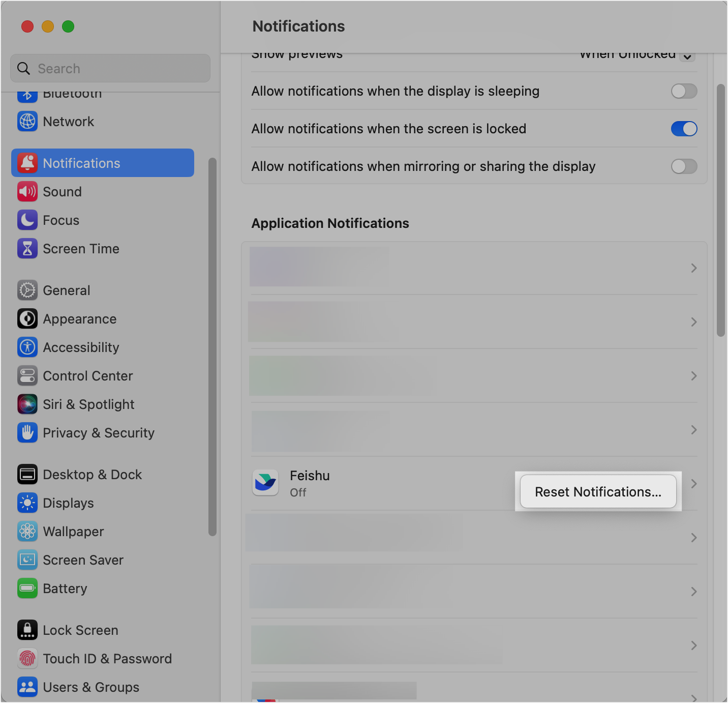Open Sound settings in the sidebar
Viewport: 728px width, 703px height.
pyautogui.click(x=62, y=191)
